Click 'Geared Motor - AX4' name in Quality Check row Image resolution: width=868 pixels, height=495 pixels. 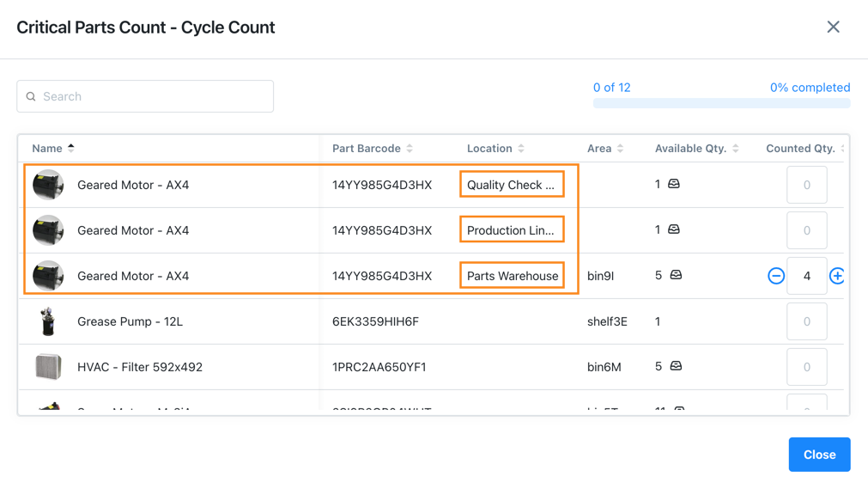click(133, 185)
